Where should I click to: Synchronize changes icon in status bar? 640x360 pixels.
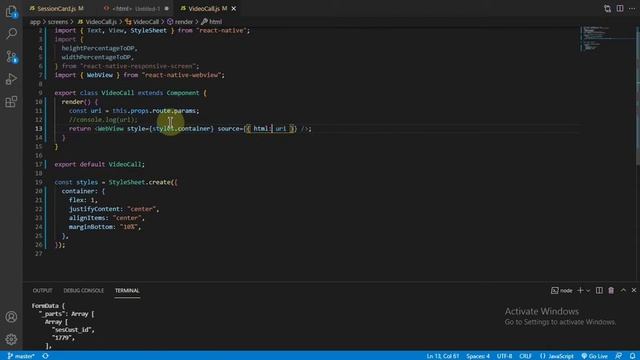click(x=45, y=356)
